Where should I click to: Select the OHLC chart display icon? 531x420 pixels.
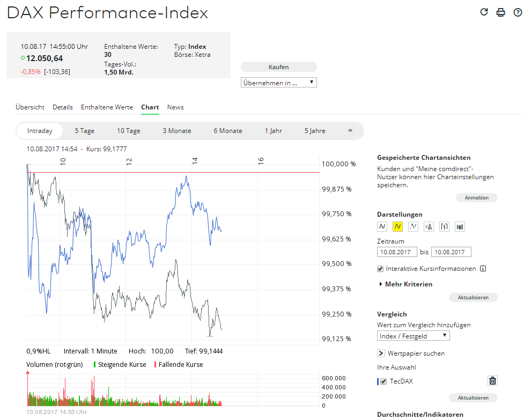[444, 226]
